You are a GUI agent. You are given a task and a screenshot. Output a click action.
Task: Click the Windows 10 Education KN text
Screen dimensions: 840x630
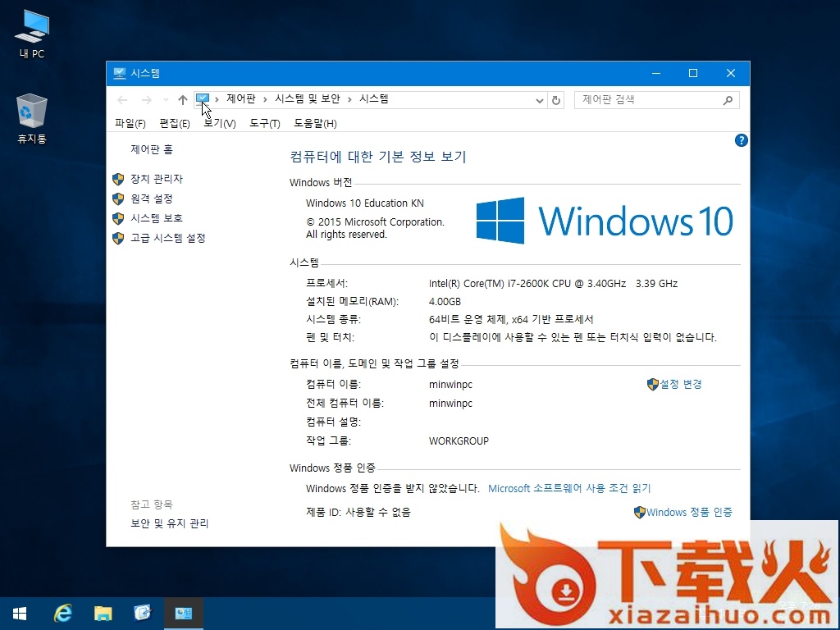pos(365,203)
